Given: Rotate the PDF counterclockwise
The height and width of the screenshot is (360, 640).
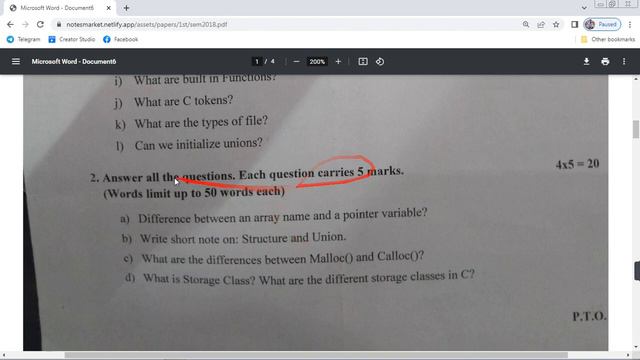Looking at the screenshot, I should coord(380,61).
